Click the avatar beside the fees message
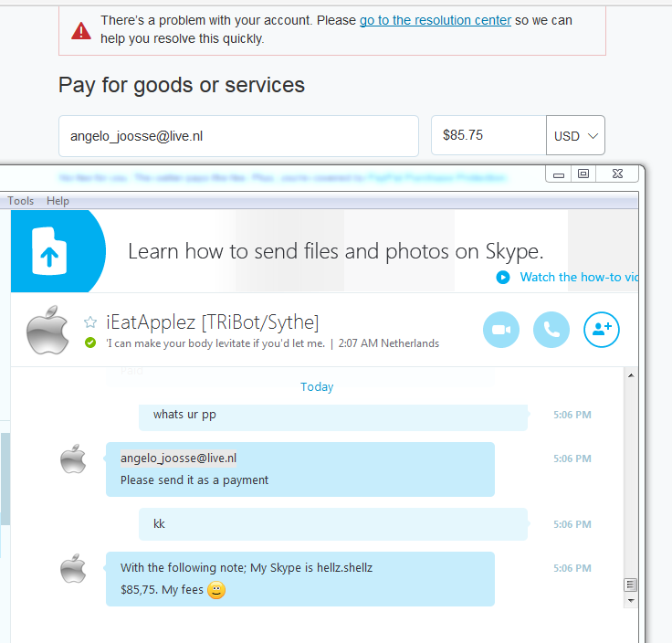This screenshot has width=672, height=643. tap(73, 568)
